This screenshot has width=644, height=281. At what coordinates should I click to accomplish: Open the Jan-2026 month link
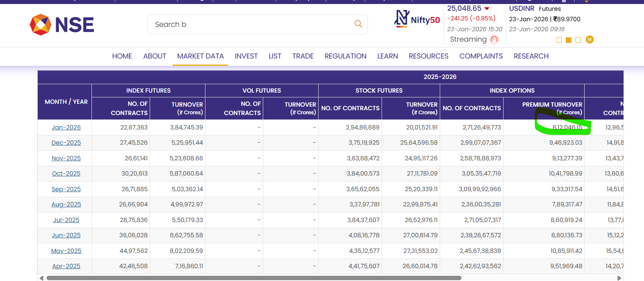66,127
